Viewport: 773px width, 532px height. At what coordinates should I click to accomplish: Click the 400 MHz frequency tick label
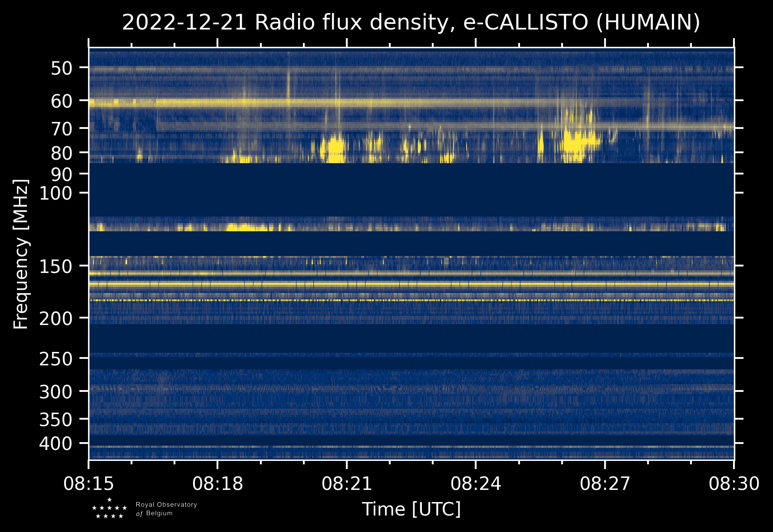[x=56, y=444]
